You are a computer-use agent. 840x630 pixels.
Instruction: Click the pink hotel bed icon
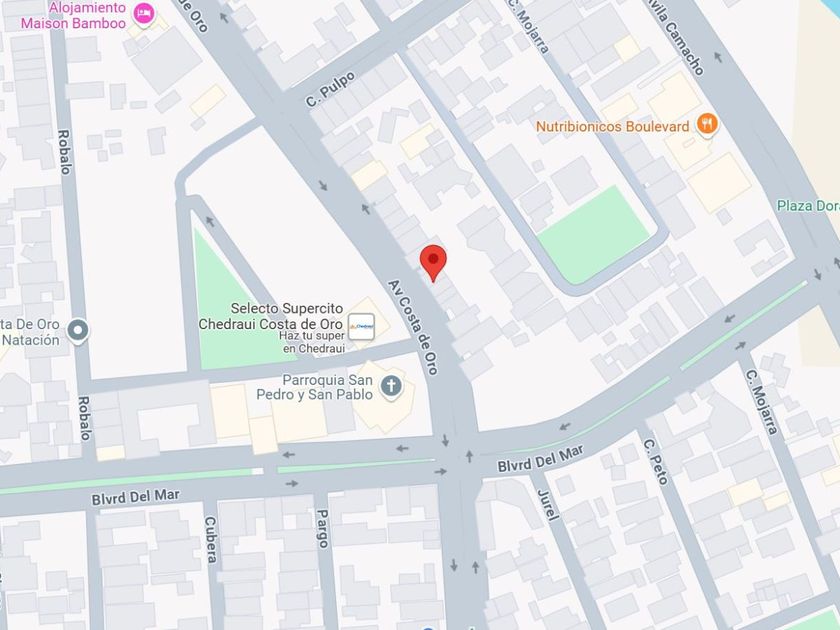144,13
